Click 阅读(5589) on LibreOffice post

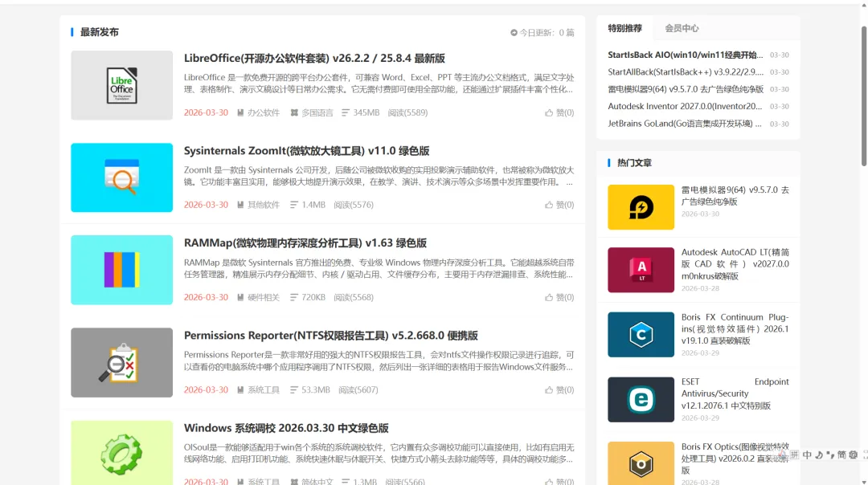point(408,112)
